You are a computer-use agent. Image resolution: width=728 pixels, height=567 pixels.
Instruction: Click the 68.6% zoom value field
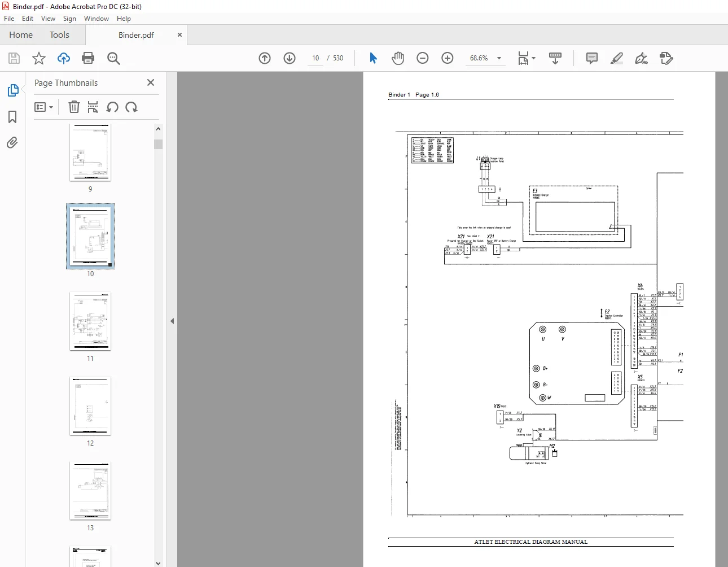pos(479,58)
